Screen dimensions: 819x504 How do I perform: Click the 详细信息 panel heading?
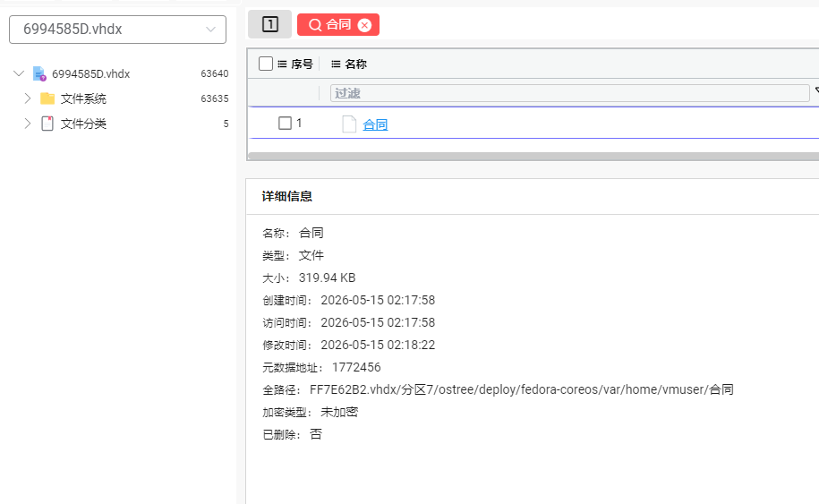(x=286, y=196)
